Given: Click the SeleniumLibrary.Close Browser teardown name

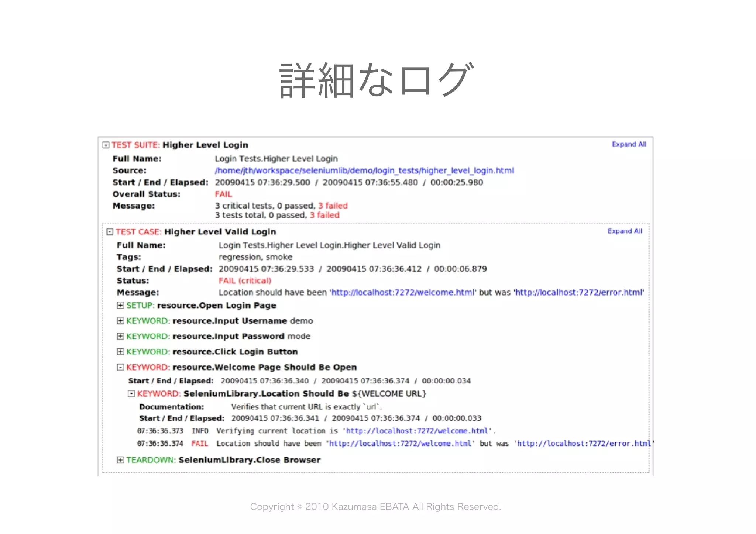Looking at the screenshot, I should point(249,460).
